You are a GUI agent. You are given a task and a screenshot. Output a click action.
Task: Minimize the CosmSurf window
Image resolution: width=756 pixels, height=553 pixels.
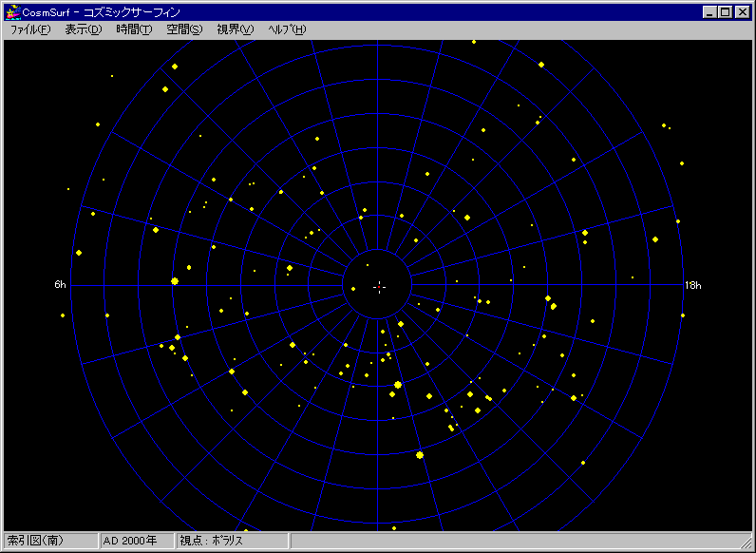[x=709, y=12]
